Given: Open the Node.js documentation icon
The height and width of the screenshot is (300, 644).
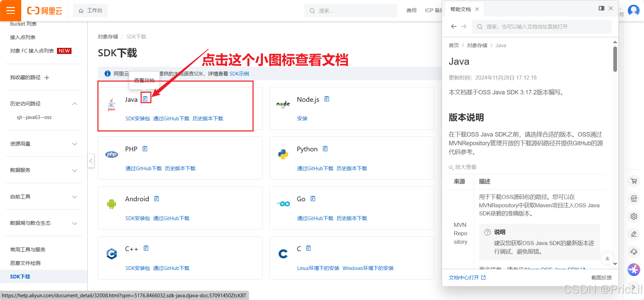Looking at the screenshot, I should (327, 99).
